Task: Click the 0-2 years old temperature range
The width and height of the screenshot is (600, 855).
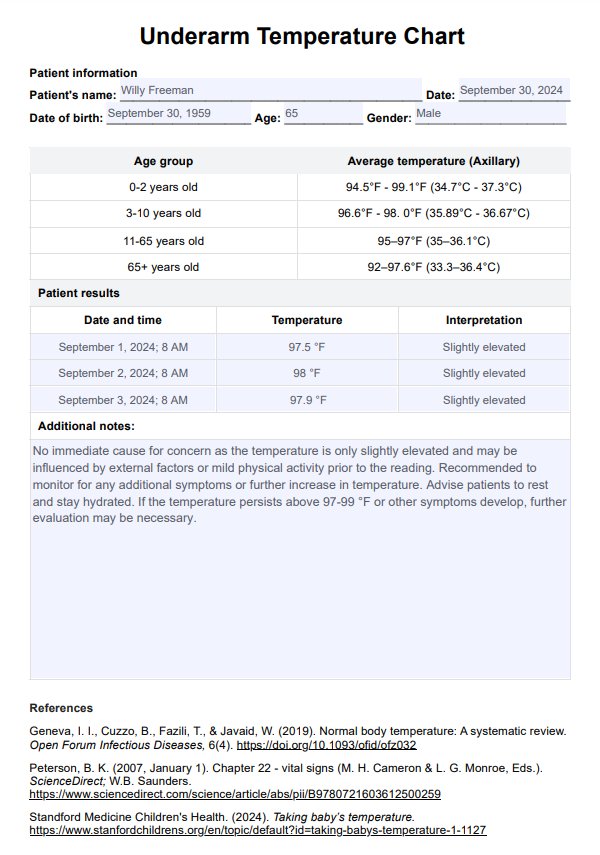Action: click(x=433, y=187)
